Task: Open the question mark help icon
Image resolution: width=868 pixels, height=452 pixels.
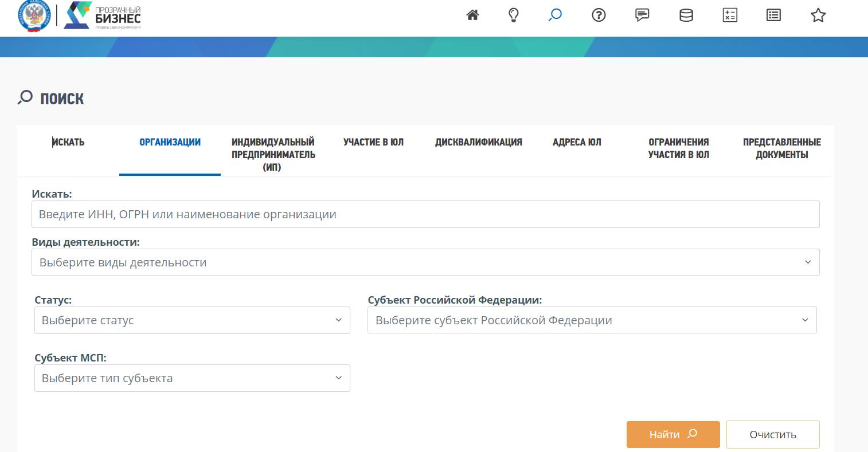Action: (599, 15)
